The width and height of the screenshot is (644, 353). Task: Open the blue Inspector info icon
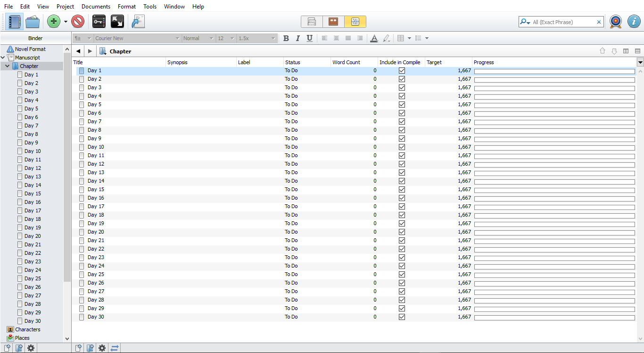pos(634,22)
